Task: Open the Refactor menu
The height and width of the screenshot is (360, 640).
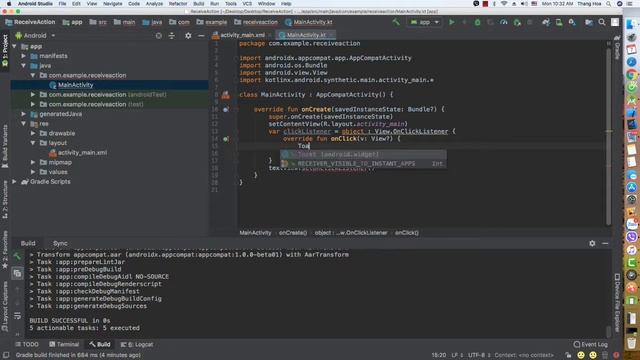Action: 178,4
